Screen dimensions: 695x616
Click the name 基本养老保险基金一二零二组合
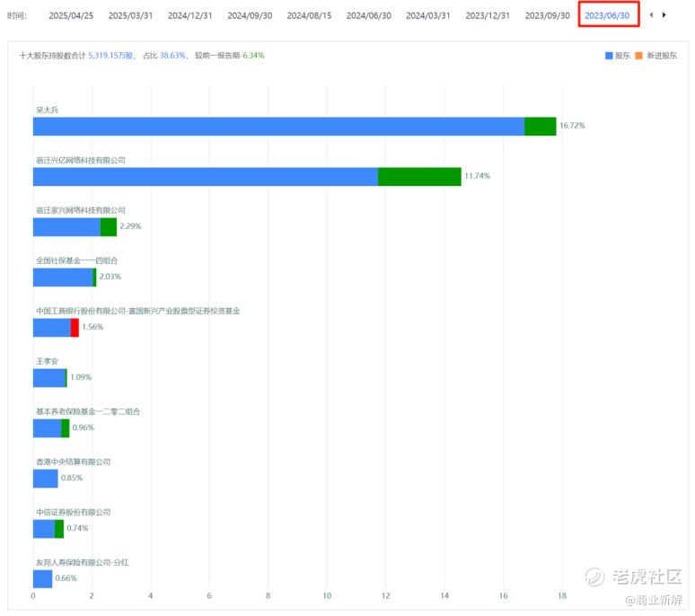point(88,411)
